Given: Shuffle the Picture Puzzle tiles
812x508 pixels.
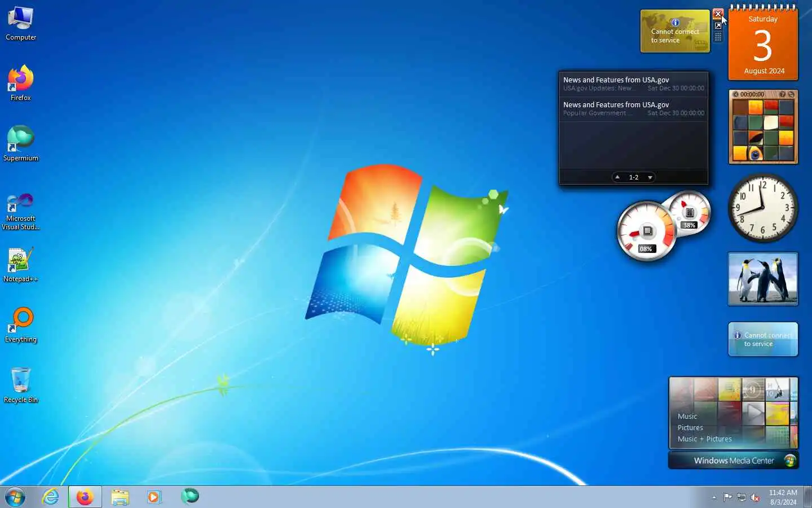Looking at the screenshot, I should [791, 94].
